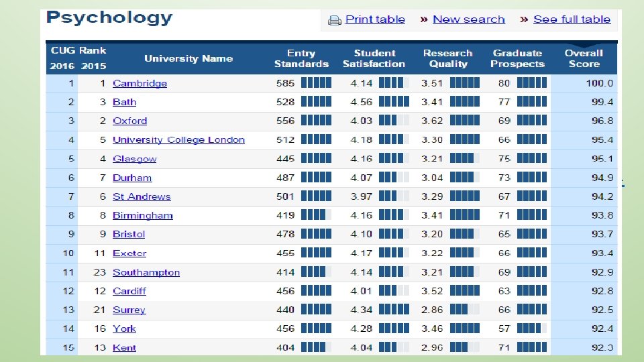The width and height of the screenshot is (644, 362).
Task: Click the New search link
Action: point(469,19)
